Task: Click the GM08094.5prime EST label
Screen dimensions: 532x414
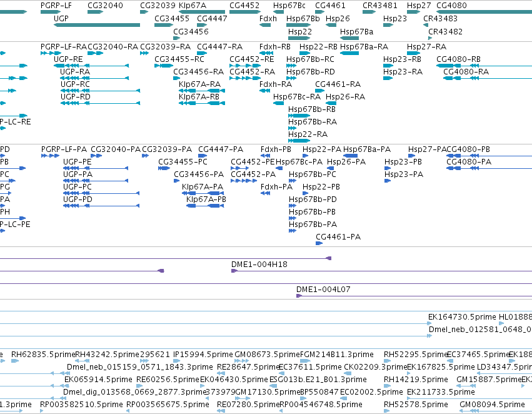Action: tap(492, 405)
